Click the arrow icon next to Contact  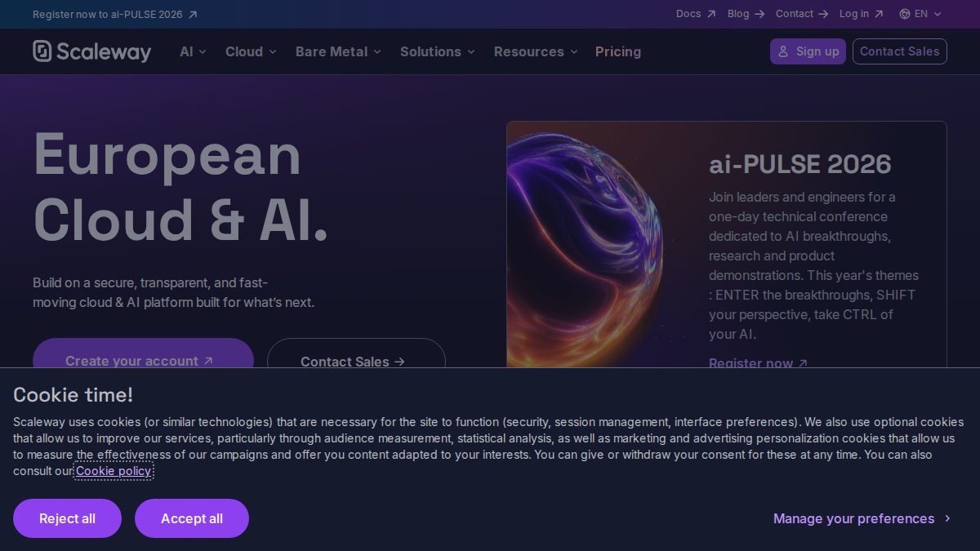[822, 14]
